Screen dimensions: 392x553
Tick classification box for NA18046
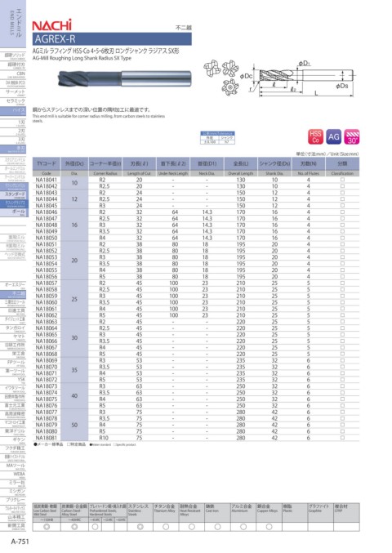(342, 212)
